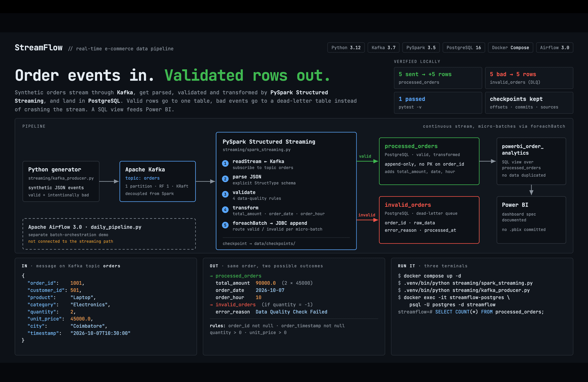Click 'Apache Airflow 3.0 · daily_pipeline.py' heading
Viewport: 588px width, 382px height.
click(85, 227)
